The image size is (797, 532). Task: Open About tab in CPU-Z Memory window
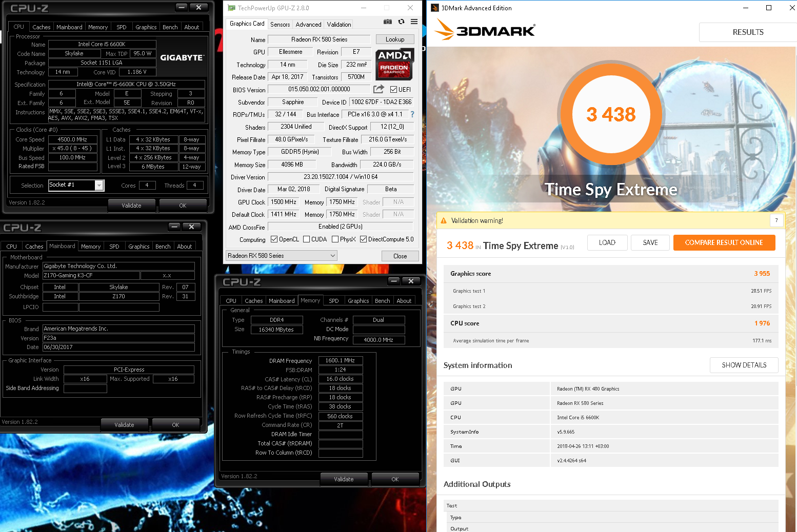tap(404, 301)
